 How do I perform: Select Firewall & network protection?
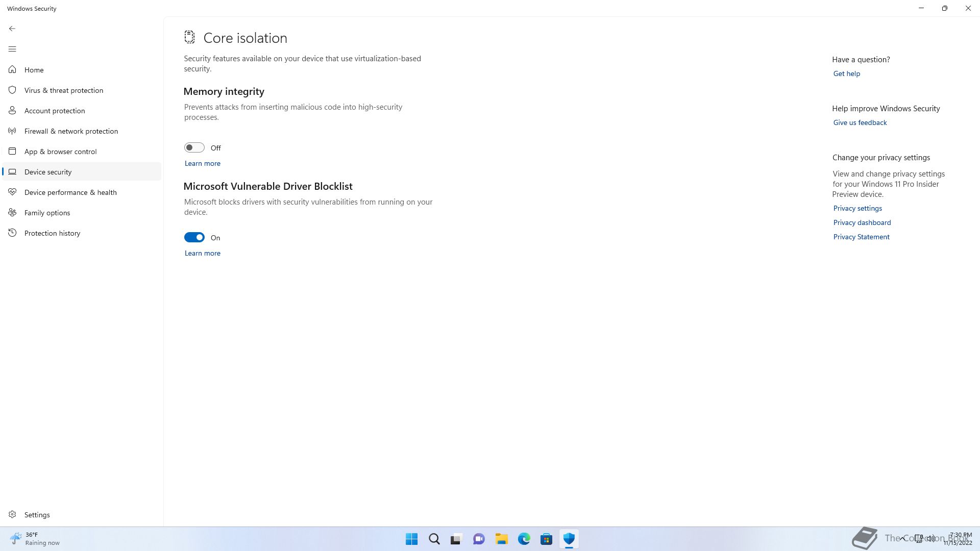[x=82, y=131]
